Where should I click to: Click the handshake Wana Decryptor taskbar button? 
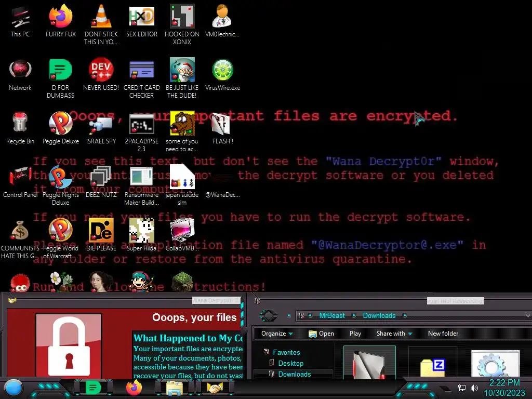point(215,388)
